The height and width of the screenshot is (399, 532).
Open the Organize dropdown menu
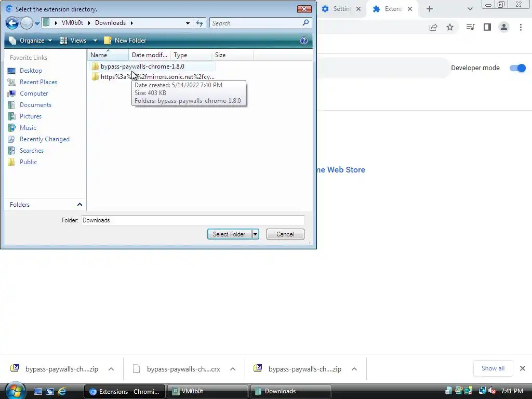(31, 41)
